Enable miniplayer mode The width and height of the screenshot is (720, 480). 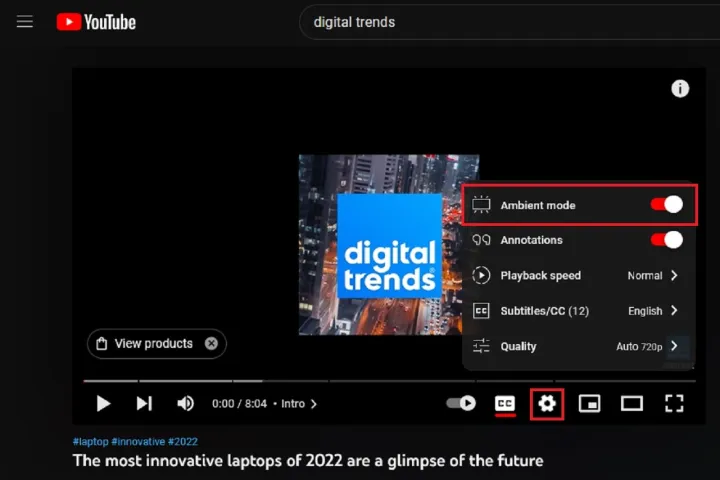pos(590,404)
